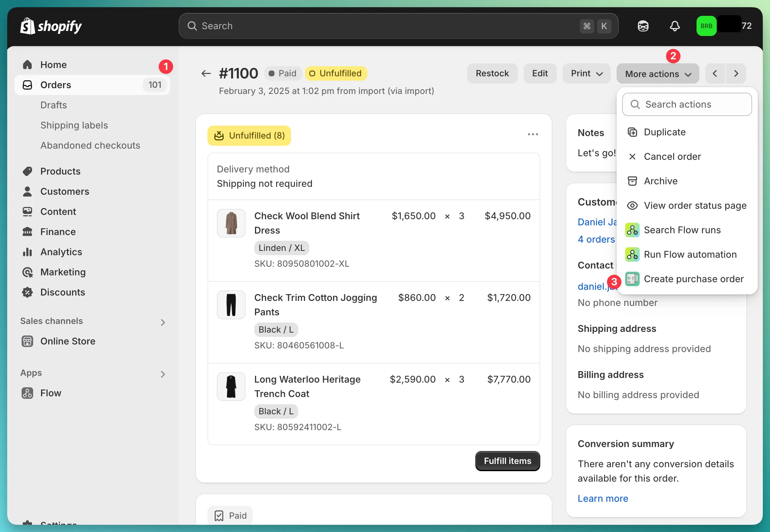Click the eye icon for order status page
Image resolution: width=770 pixels, height=532 pixels.
632,206
